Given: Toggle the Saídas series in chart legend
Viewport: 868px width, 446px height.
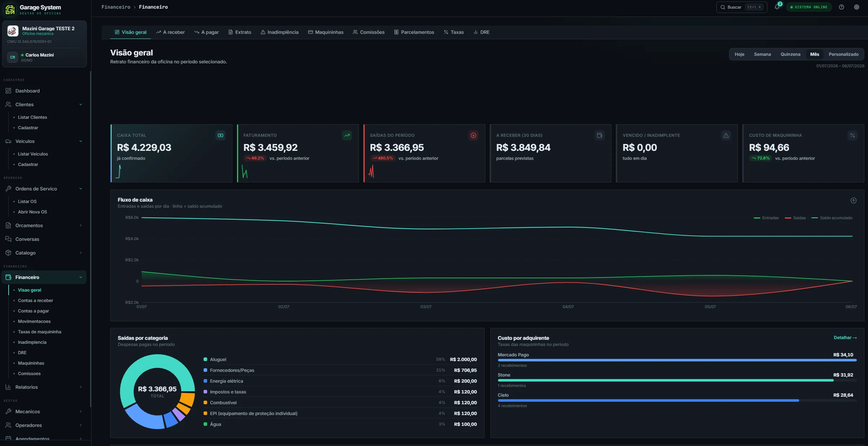Looking at the screenshot, I should click(795, 218).
